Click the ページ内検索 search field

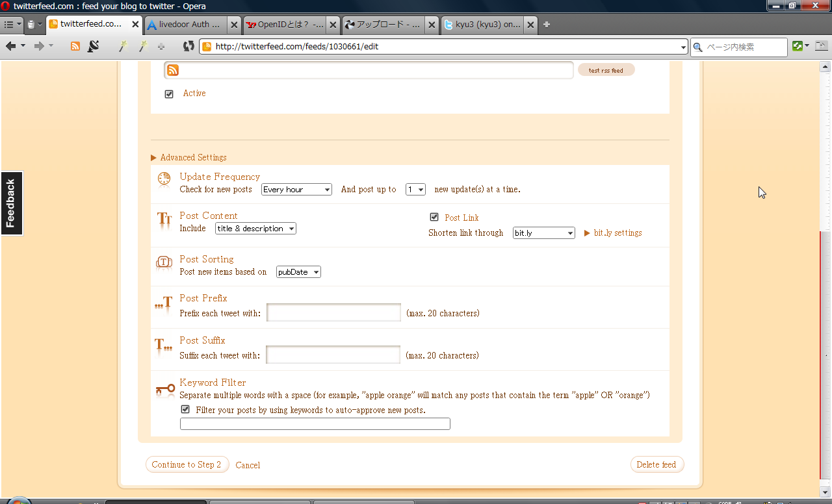(746, 47)
